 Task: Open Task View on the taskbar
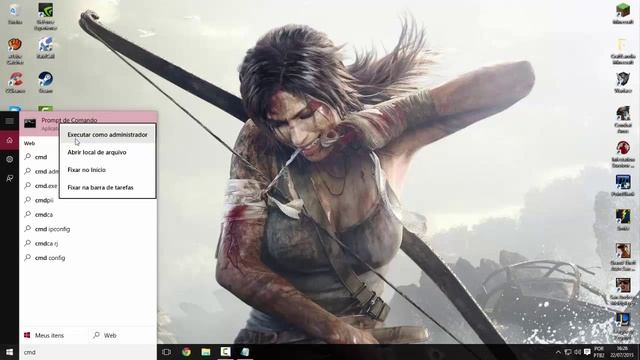[x=166, y=352]
